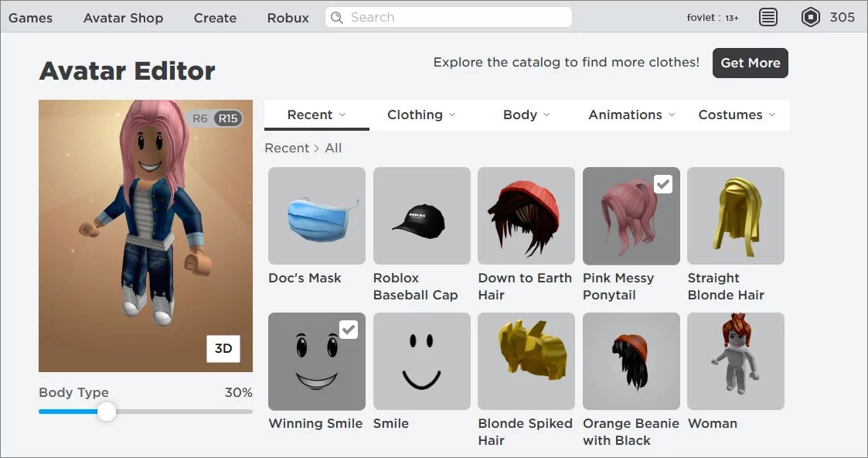The image size is (868, 458).
Task: Deselect the Winning Smile checkmark
Action: tap(349, 329)
